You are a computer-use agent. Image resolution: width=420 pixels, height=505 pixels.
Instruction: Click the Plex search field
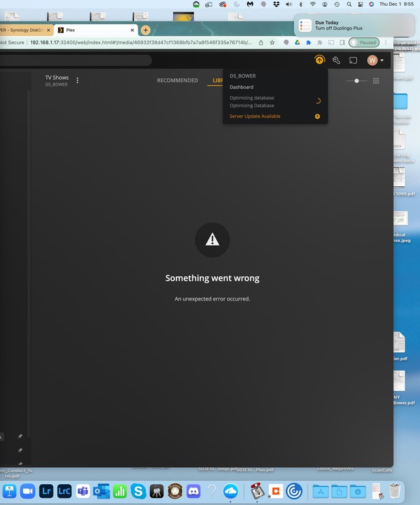[76, 60]
